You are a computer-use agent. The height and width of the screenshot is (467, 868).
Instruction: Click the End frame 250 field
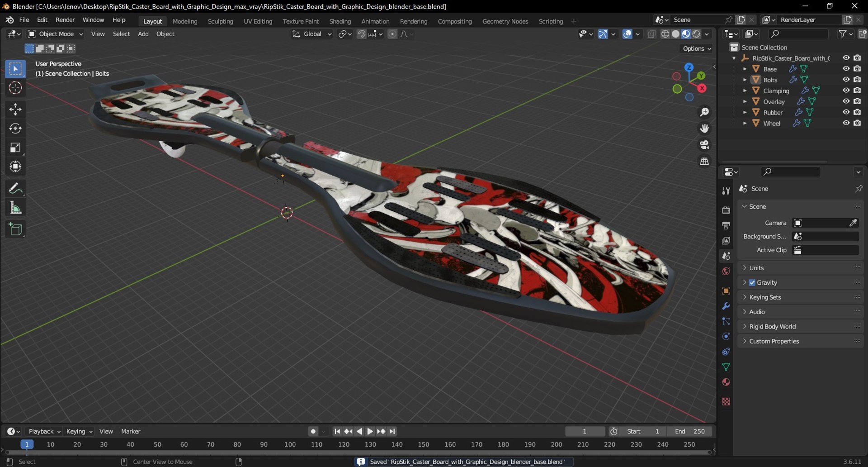tap(690, 431)
